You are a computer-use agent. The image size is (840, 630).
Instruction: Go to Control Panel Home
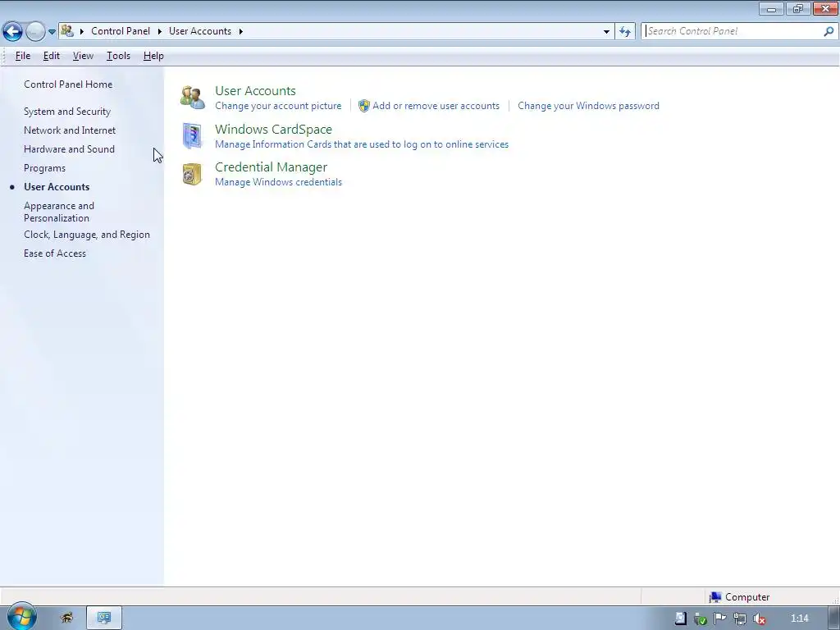[x=68, y=84]
